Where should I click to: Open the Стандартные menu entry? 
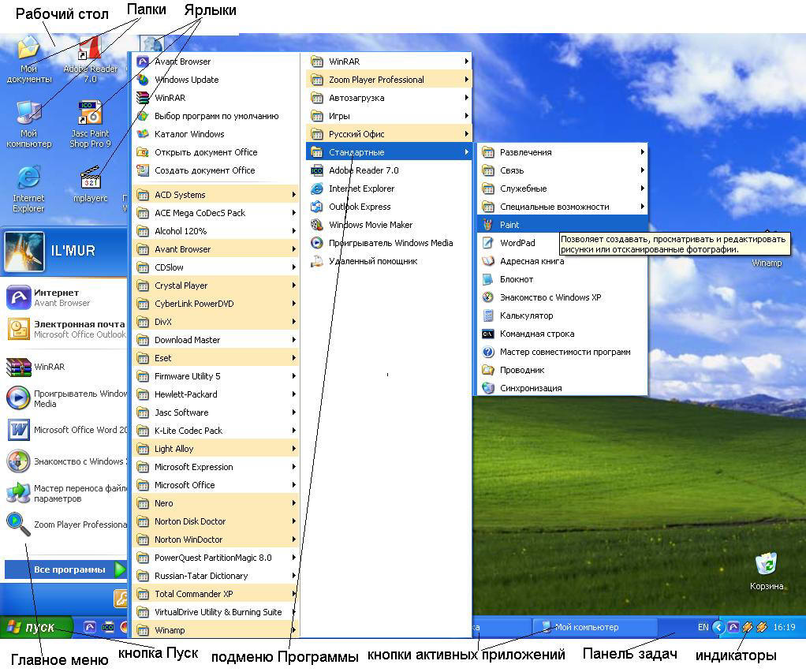[389, 152]
